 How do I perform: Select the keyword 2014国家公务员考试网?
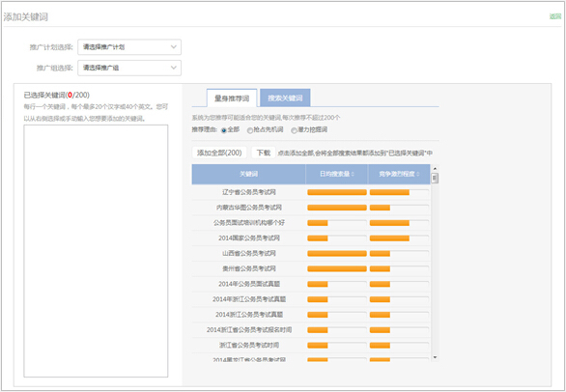click(x=248, y=238)
